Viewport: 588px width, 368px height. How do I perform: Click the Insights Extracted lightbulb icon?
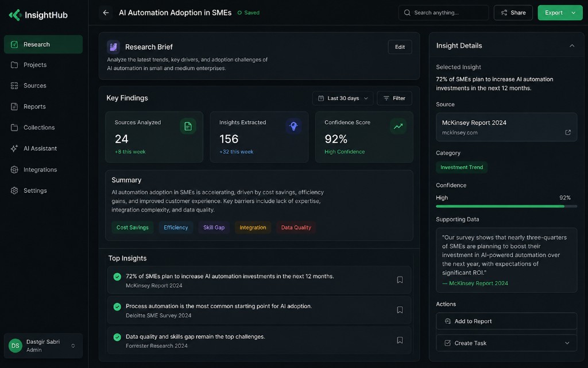pyautogui.click(x=293, y=126)
